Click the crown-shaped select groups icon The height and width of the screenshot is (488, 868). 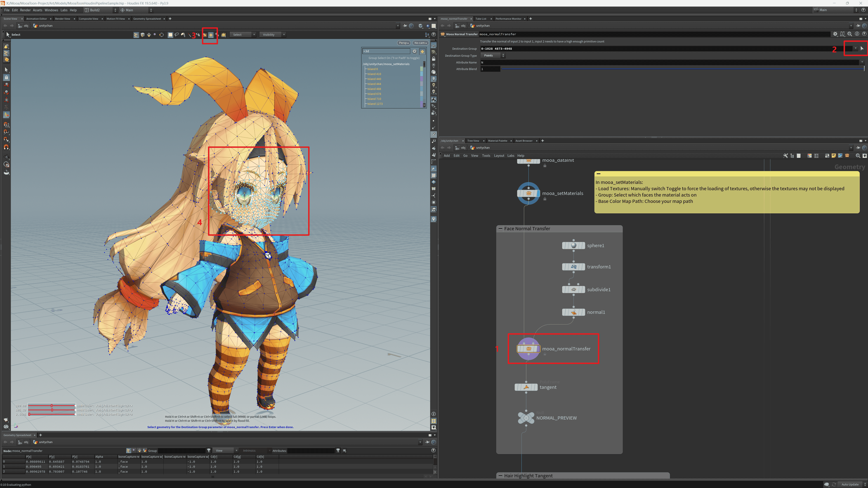(x=223, y=35)
